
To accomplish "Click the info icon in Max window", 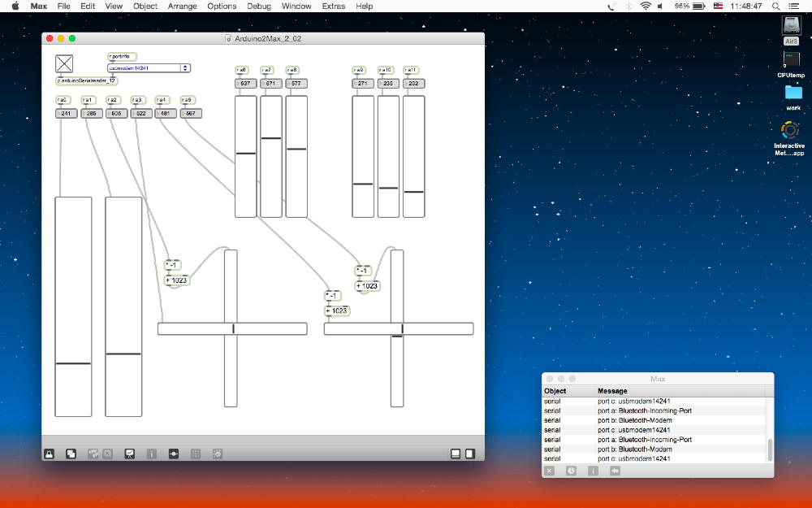I will tap(593, 471).
